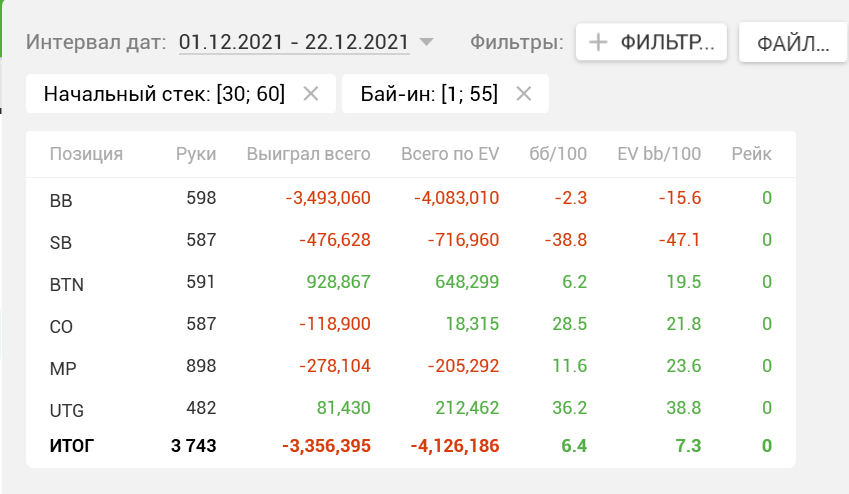
Task: Remove the Начальный стек filter chip
Action: pos(311,94)
